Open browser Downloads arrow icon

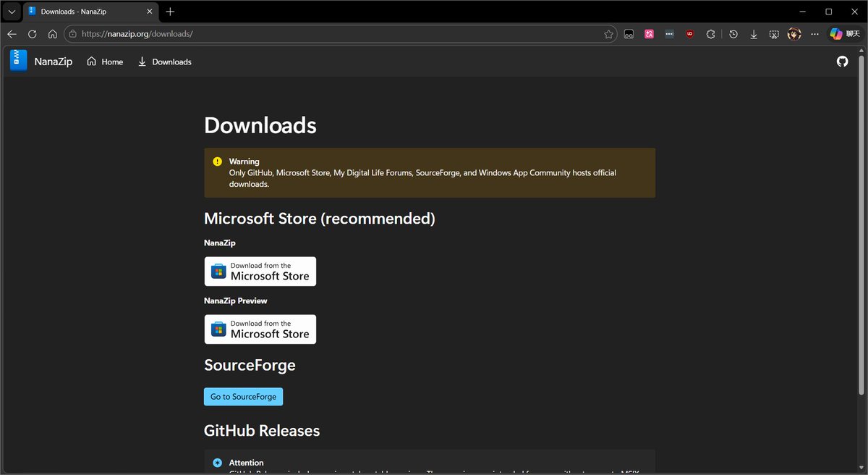tap(754, 34)
